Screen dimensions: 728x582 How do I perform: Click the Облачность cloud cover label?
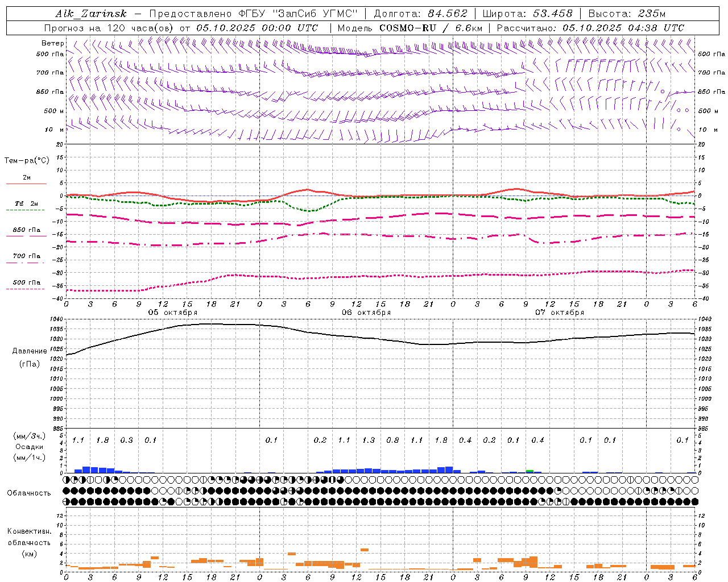coord(29,493)
